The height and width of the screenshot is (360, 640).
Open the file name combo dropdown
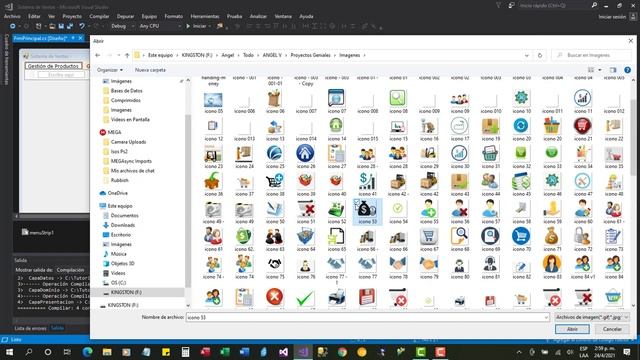(x=546, y=317)
